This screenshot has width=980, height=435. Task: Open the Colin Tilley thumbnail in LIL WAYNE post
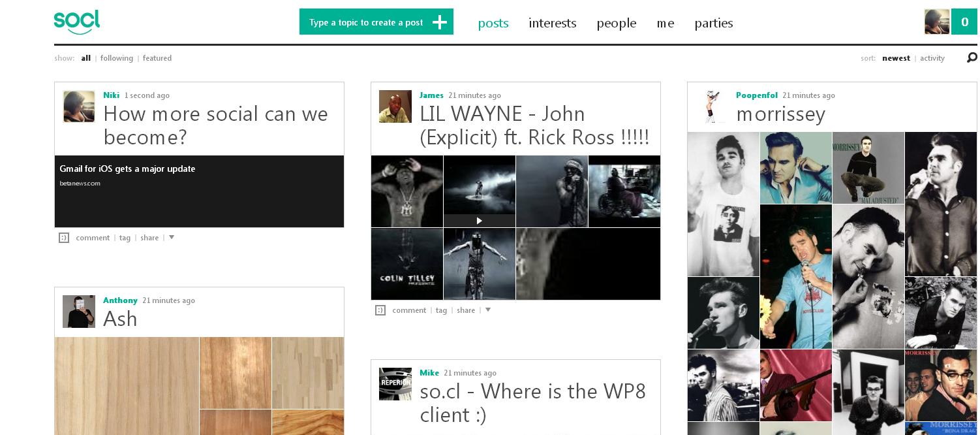tap(407, 264)
